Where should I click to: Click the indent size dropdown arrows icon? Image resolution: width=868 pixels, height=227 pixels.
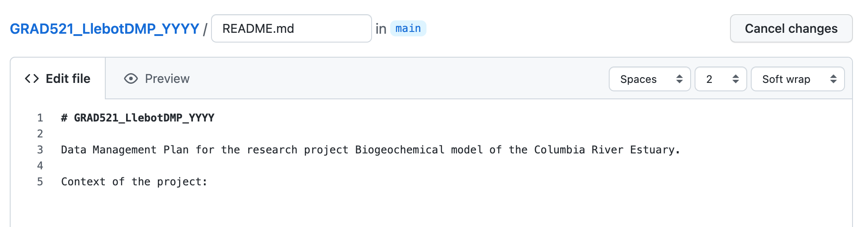(736, 79)
